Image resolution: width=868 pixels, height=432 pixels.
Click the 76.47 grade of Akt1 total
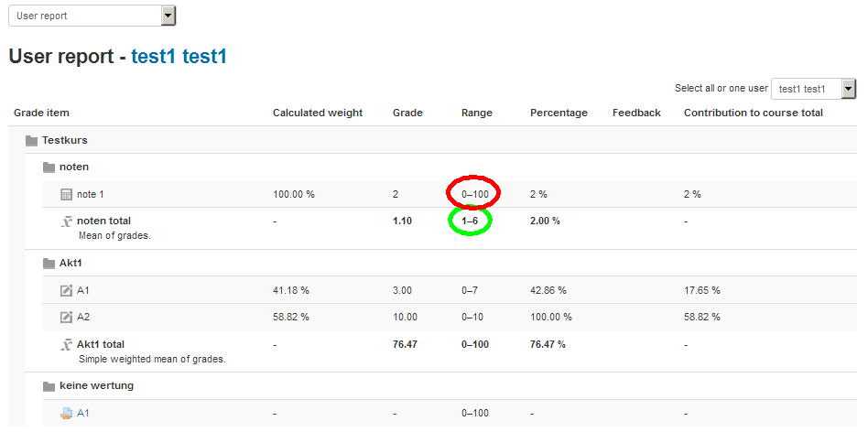pyautogui.click(x=406, y=345)
